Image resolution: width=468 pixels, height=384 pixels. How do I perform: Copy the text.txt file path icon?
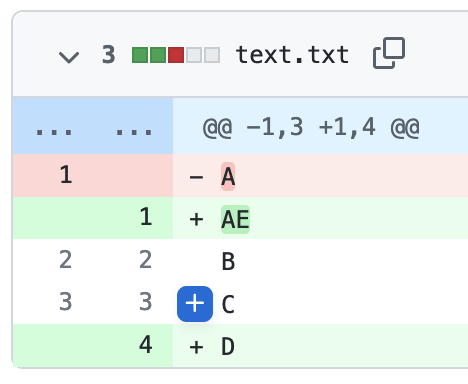pos(389,53)
